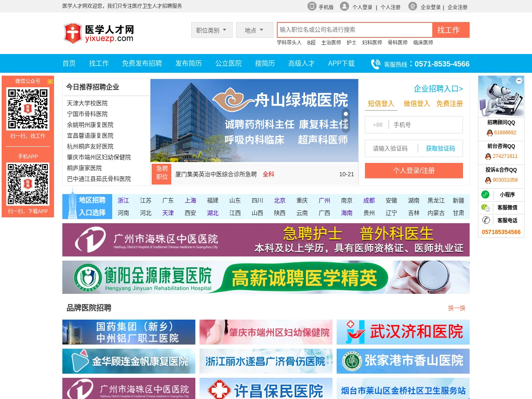Screen dimensions: 532x399
Task: Minimize the right customer service panel
Action: (519, 81)
